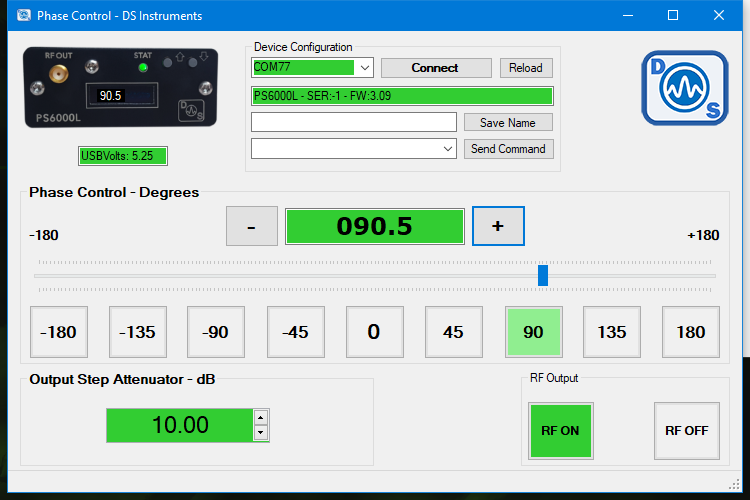Screen dimensions: 750x500
Task: Click the Save Name button
Action: pyautogui.click(x=508, y=122)
